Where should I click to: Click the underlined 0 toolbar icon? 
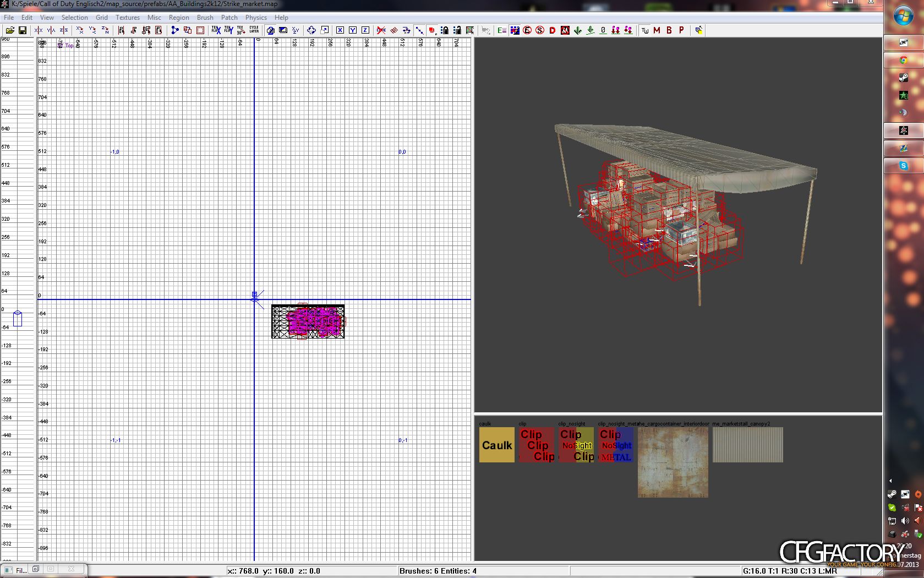point(603,30)
